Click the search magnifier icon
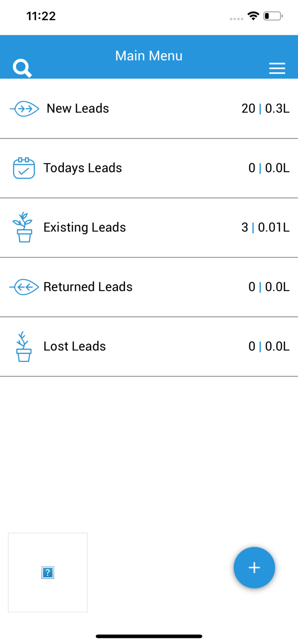The image size is (298, 644). coord(22,68)
